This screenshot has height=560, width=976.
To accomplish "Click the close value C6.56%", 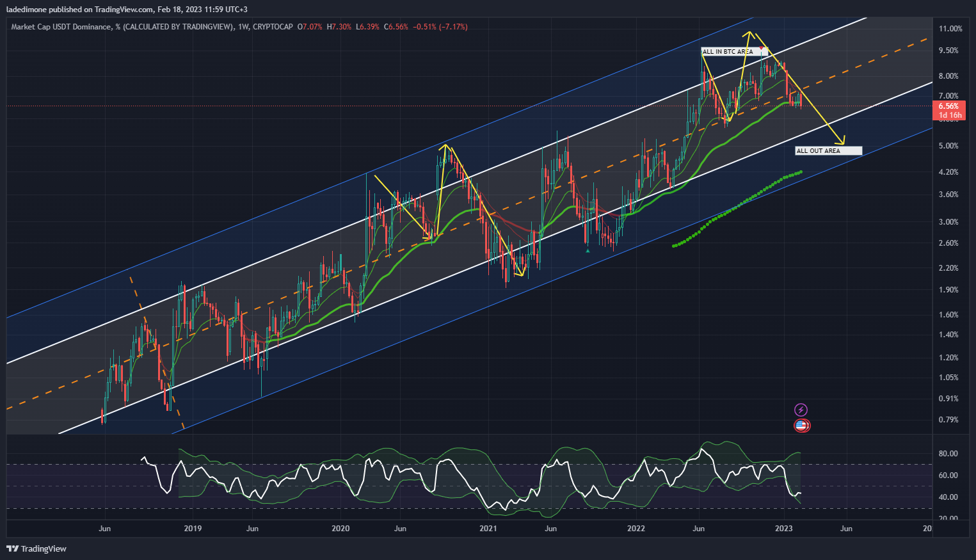I will pos(396,27).
